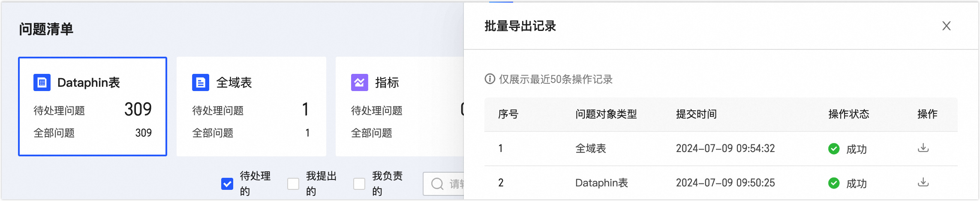Tick the 我负责的 checkbox
980x201 pixels.
[x=359, y=184]
